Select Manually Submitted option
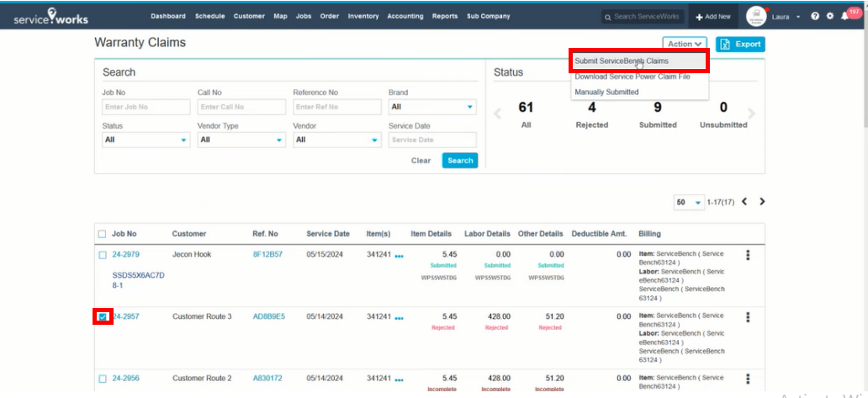This screenshot has height=398, width=868. tap(639, 93)
